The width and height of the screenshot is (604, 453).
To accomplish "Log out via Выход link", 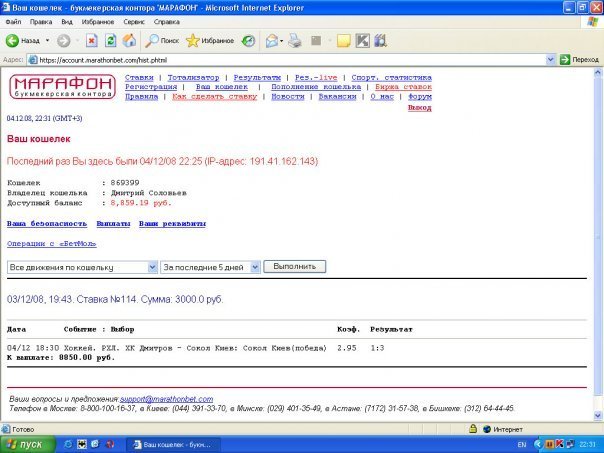I will coord(419,108).
